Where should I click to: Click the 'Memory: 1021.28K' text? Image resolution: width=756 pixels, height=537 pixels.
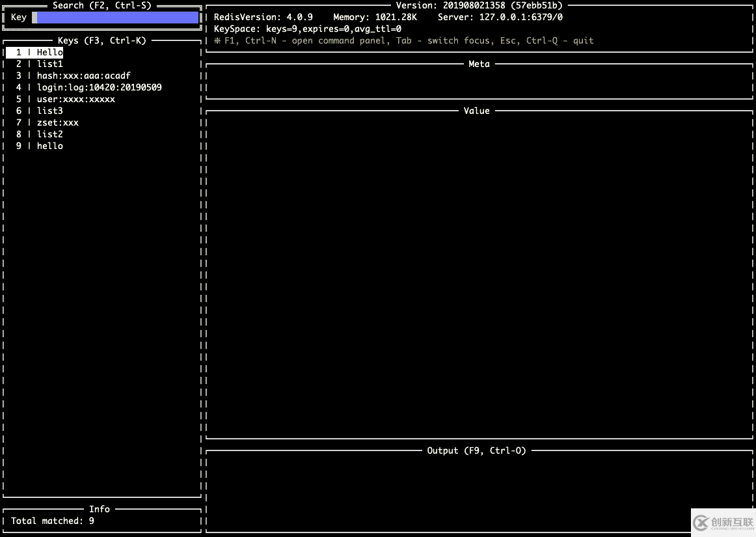click(375, 18)
